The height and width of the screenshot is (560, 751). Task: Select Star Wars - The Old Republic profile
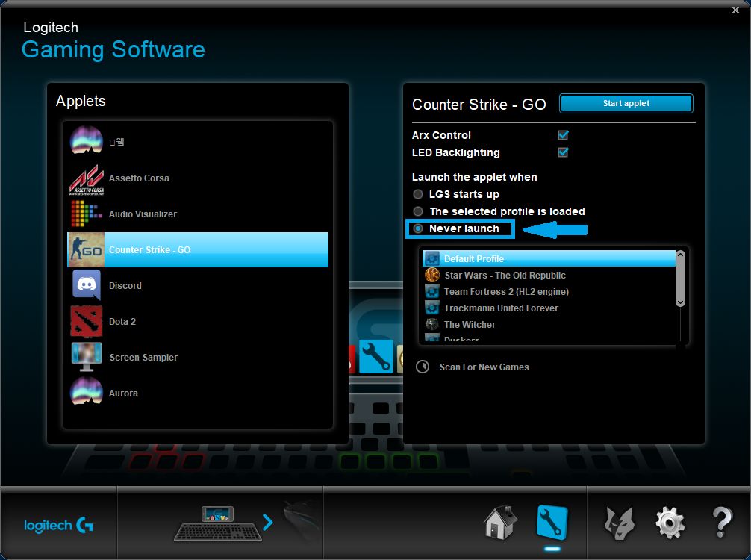549,275
